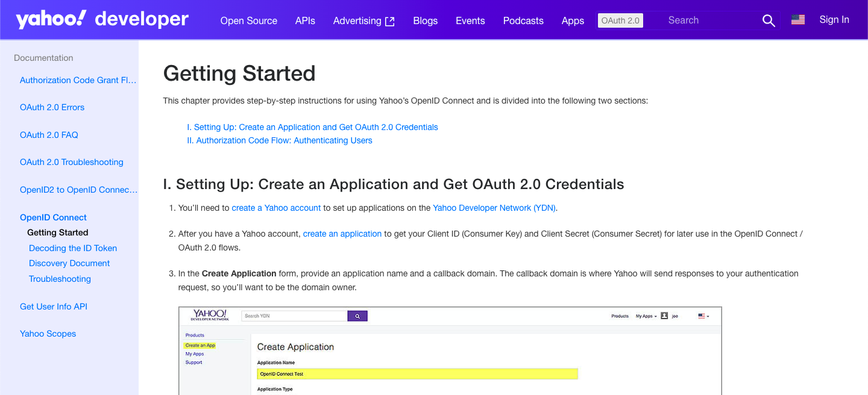Open the Open Source menu item
The image size is (868, 395).
click(248, 20)
